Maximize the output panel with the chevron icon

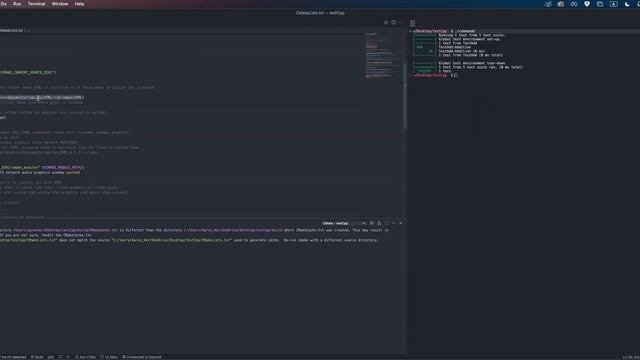pyautogui.click(x=393, y=223)
